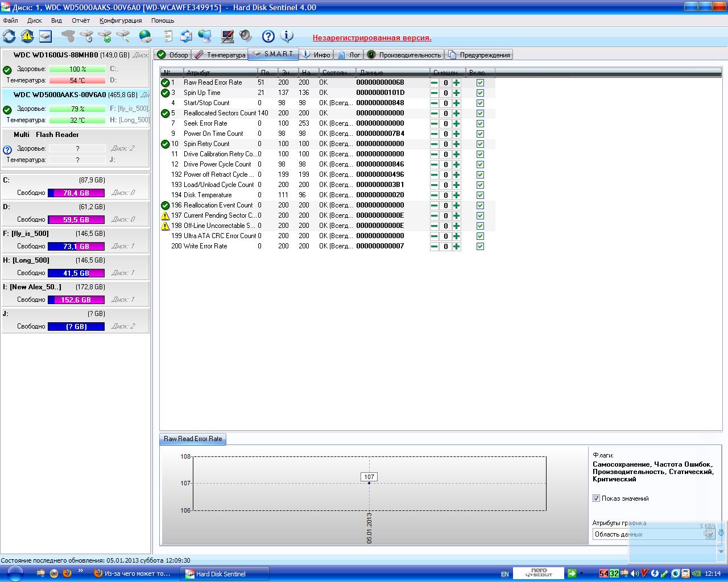Click the globe over disk toolbar icon
The image size is (728, 582).
click(146, 36)
